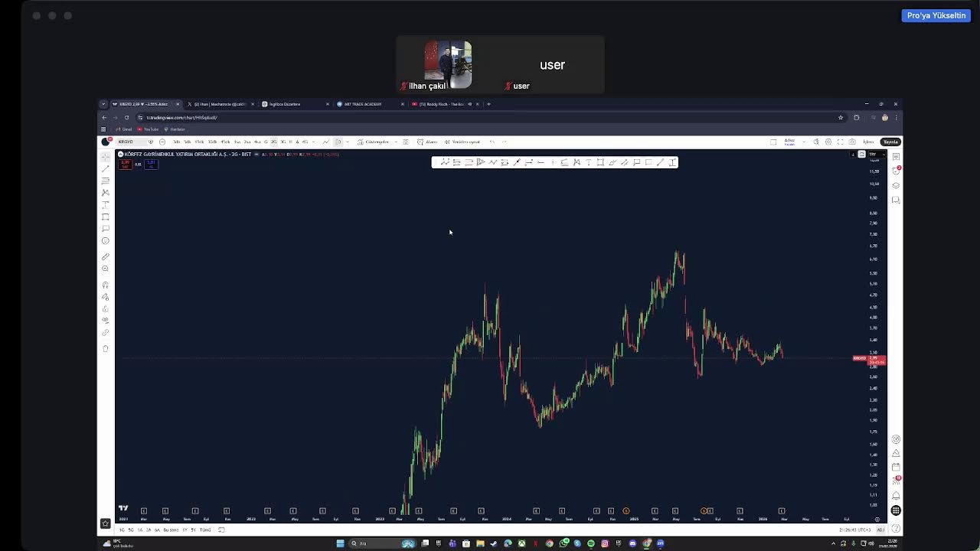Open the Windows Start button on taskbar
This screenshot has width=980, height=551.
coord(340,543)
